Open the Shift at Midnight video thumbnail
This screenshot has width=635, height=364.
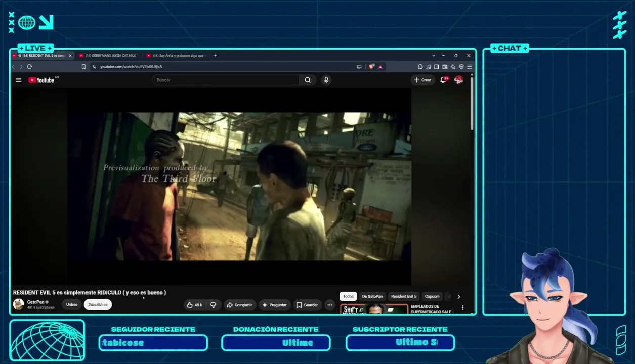(374, 309)
